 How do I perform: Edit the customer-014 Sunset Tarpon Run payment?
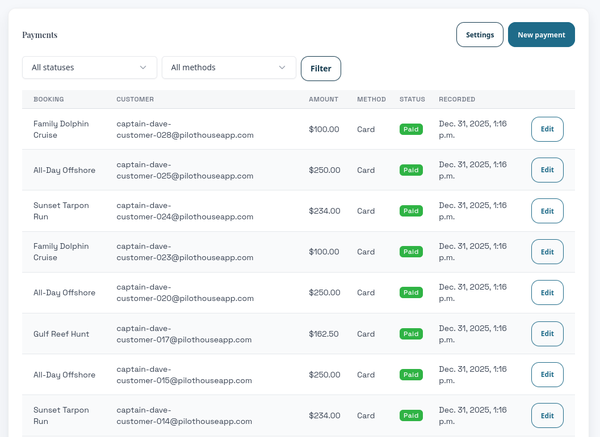pyautogui.click(x=547, y=415)
